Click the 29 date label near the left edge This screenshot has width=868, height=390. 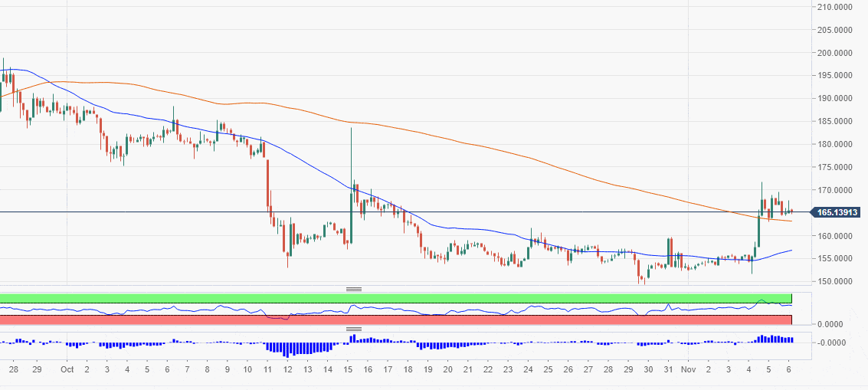(x=37, y=369)
